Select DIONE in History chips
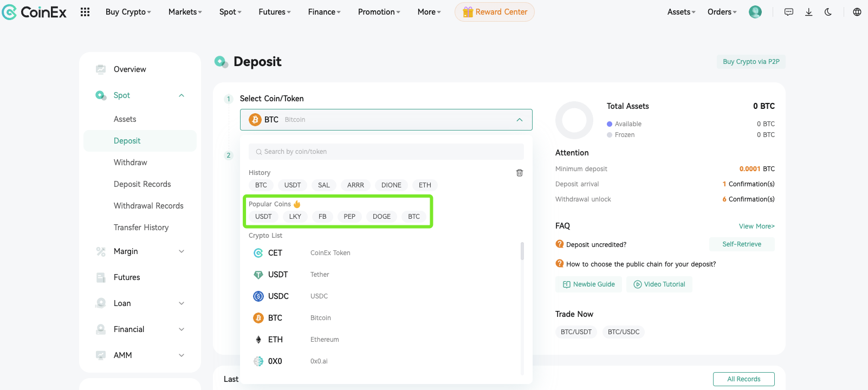This screenshot has width=868, height=390. click(x=391, y=185)
